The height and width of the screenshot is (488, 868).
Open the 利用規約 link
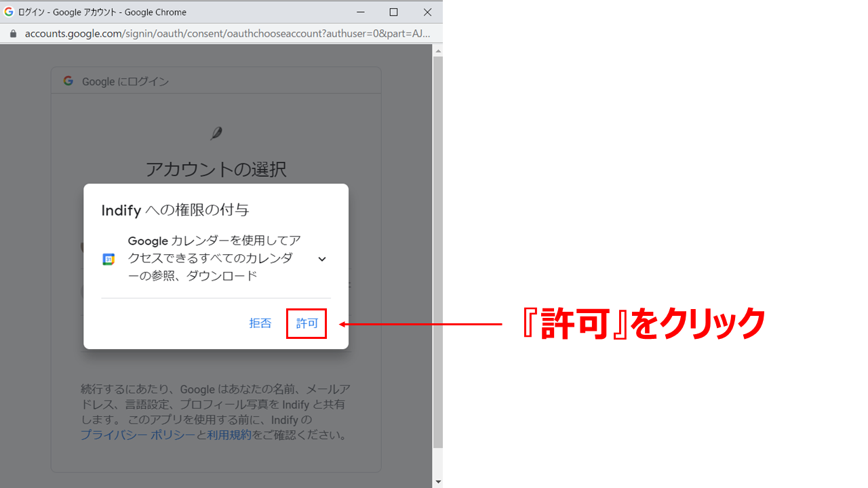[229, 435]
